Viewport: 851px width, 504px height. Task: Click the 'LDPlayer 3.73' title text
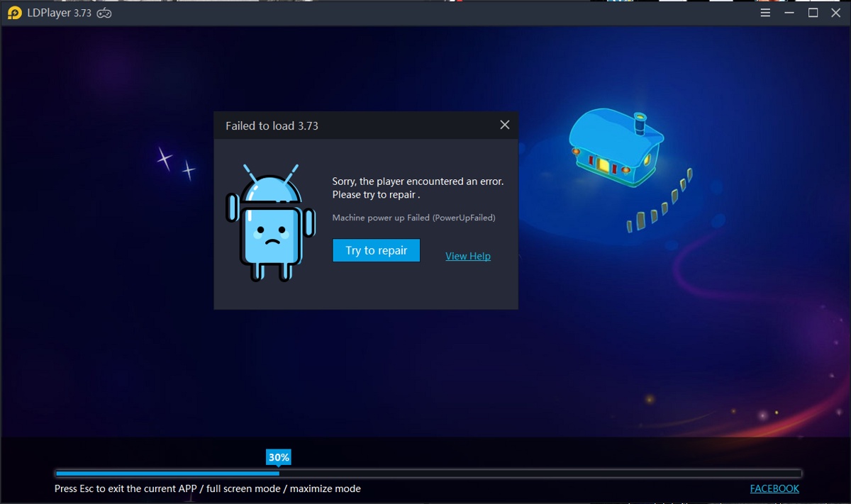[x=59, y=13]
